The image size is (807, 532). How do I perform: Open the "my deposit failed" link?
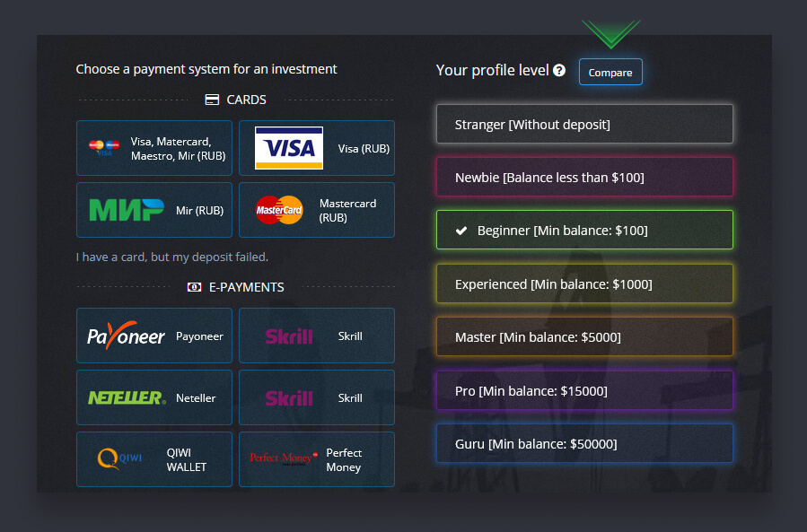[172, 257]
